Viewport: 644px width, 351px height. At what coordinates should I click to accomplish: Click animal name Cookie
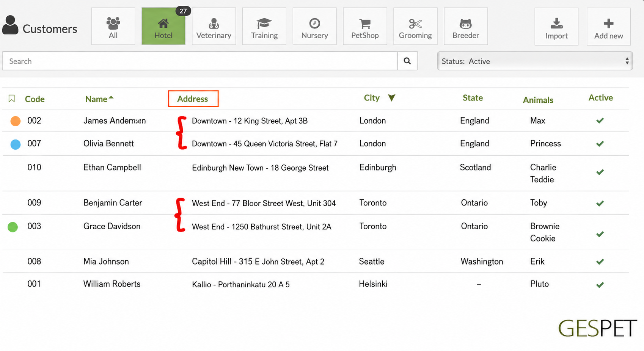coord(543,238)
